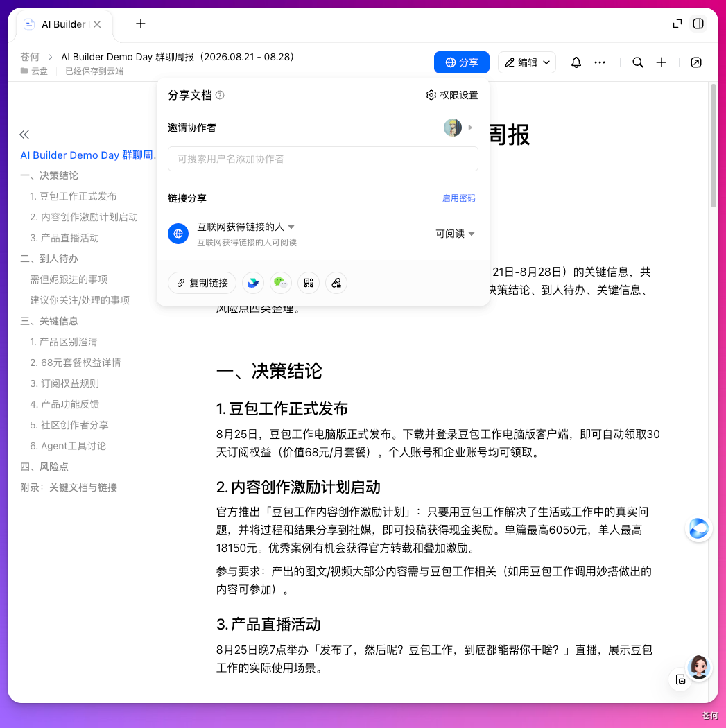726x728 pixels.
Task: Click the floating blue AI assistant icon
Action: coord(699,529)
